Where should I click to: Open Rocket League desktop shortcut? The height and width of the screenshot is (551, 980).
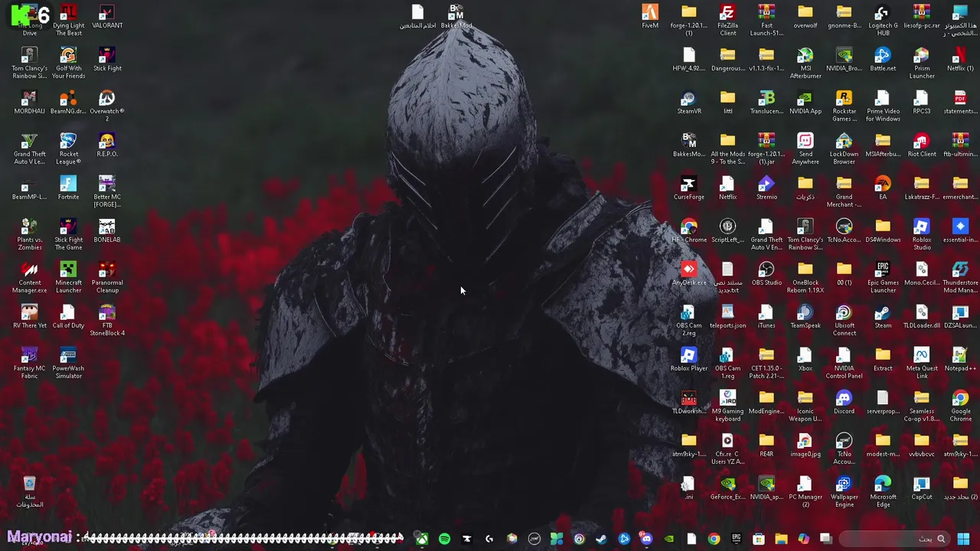(x=68, y=149)
